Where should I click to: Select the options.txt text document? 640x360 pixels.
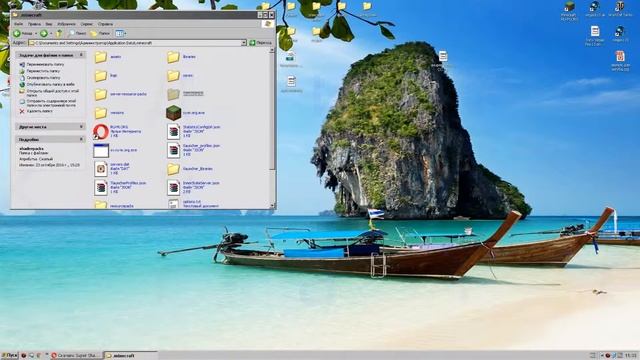pos(173,204)
